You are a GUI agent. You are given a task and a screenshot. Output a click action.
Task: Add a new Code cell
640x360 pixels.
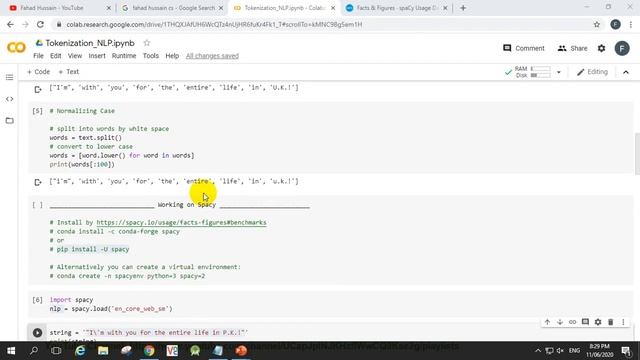pyautogui.click(x=38, y=72)
